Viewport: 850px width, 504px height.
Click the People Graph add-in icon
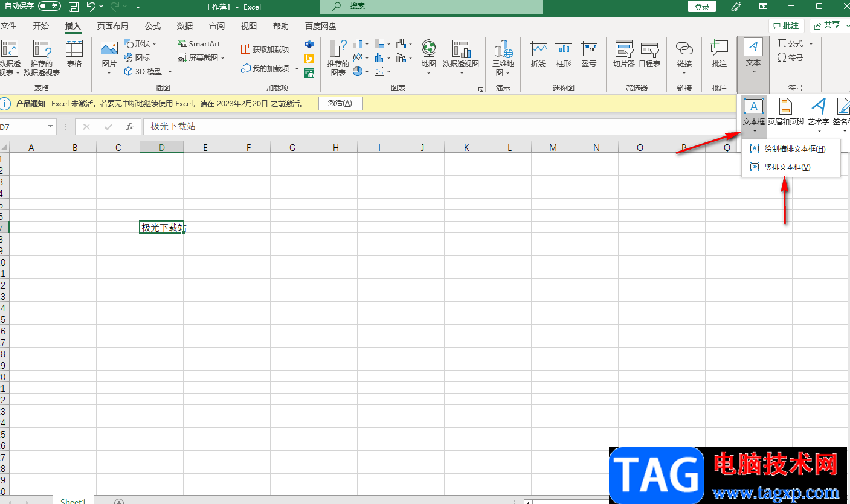click(309, 73)
